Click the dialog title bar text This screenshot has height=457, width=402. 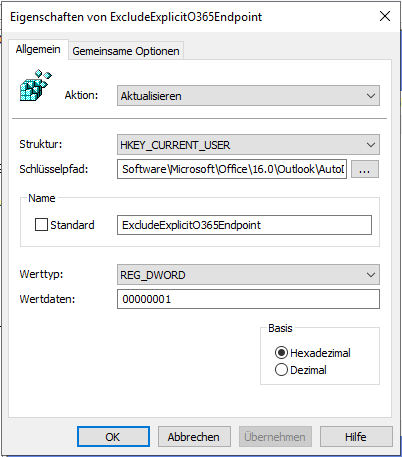(x=136, y=17)
